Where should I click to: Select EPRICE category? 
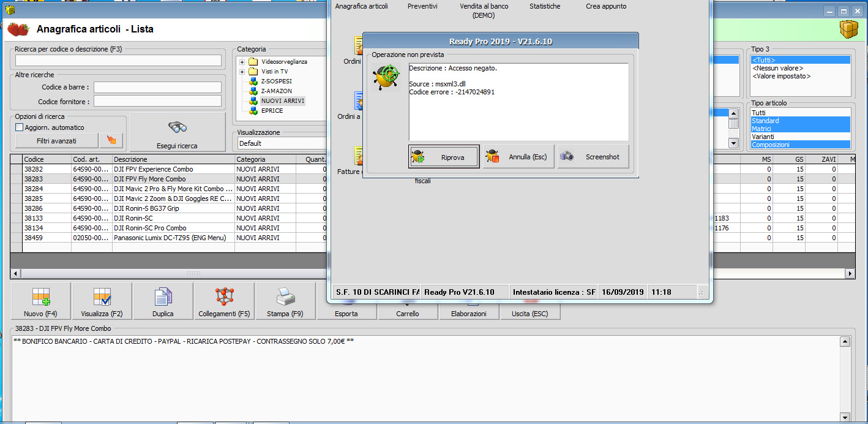(x=272, y=111)
